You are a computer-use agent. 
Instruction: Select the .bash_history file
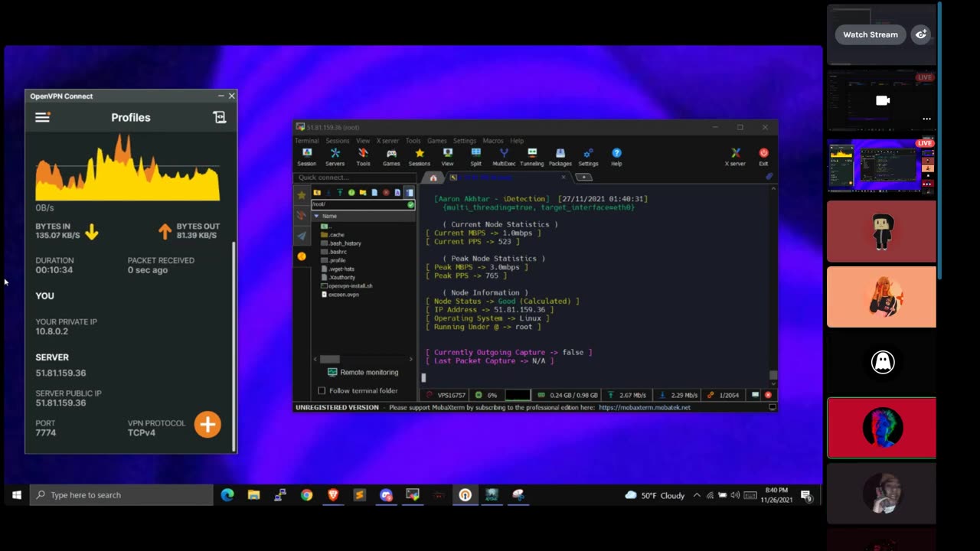pyautogui.click(x=341, y=243)
